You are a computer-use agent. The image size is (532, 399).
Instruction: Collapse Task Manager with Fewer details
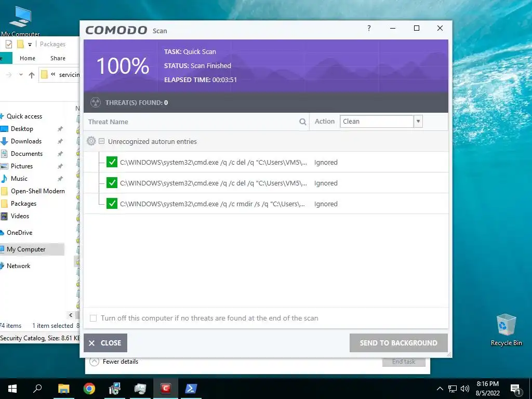[114, 362]
